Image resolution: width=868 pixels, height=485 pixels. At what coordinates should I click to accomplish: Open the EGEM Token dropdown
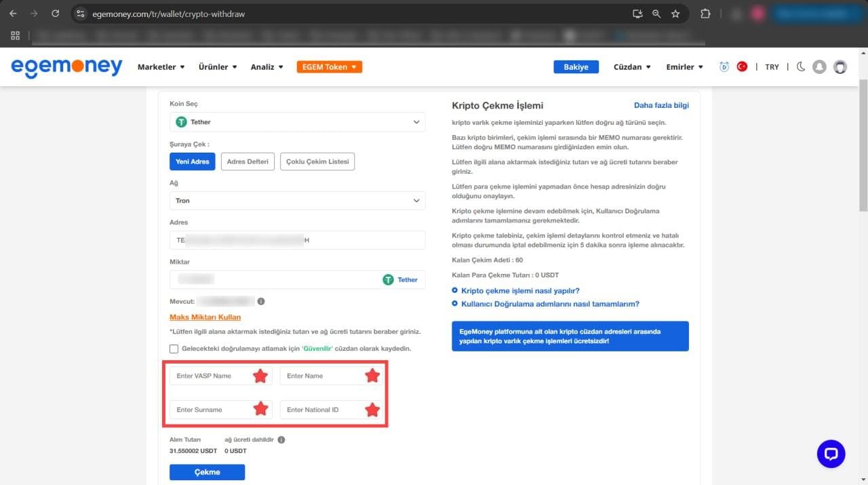click(x=330, y=66)
